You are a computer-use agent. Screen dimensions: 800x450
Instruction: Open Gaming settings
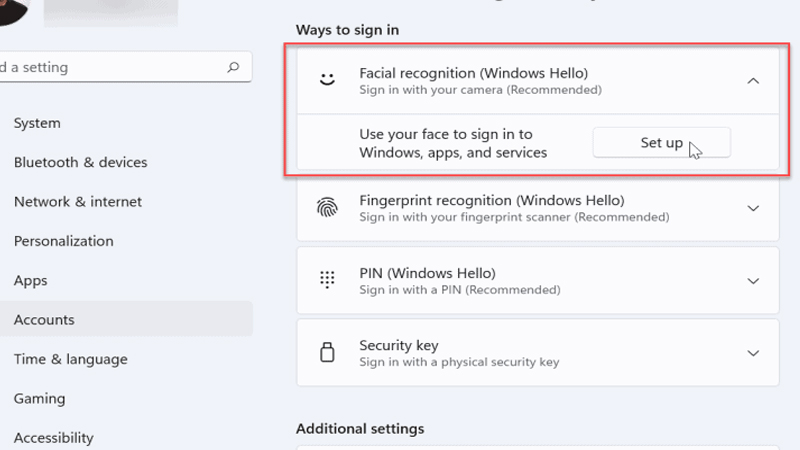point(40,398)
